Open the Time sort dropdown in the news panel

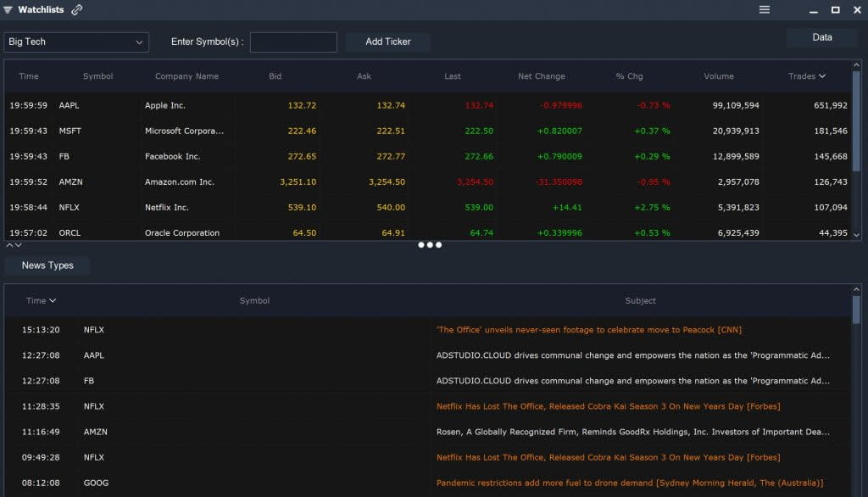(40, 300)
